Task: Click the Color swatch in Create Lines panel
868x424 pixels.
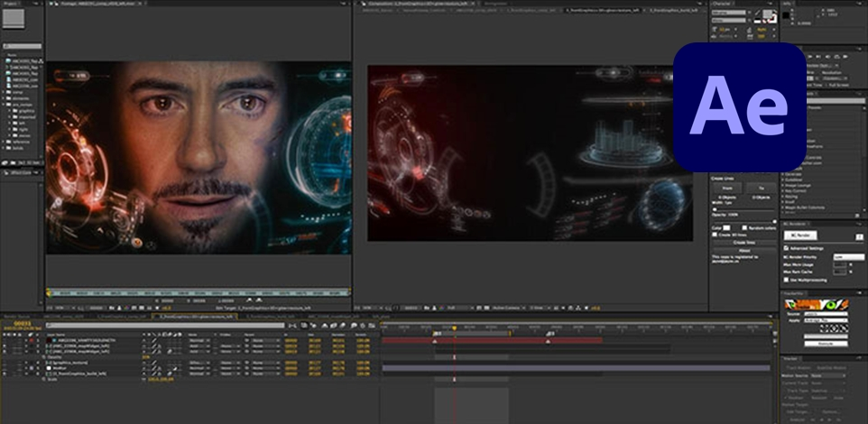Action: [x=726, y=227]
